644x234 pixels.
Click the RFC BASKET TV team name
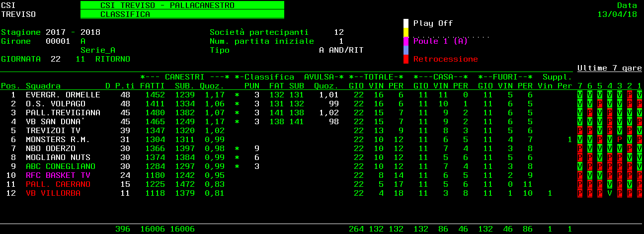point(58,175)
